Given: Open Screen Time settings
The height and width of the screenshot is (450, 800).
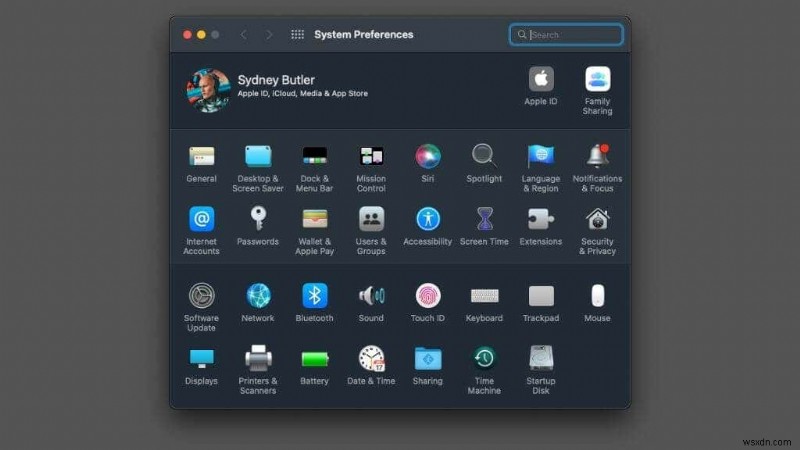Looking at the screenshot, I should click(484, 219).
